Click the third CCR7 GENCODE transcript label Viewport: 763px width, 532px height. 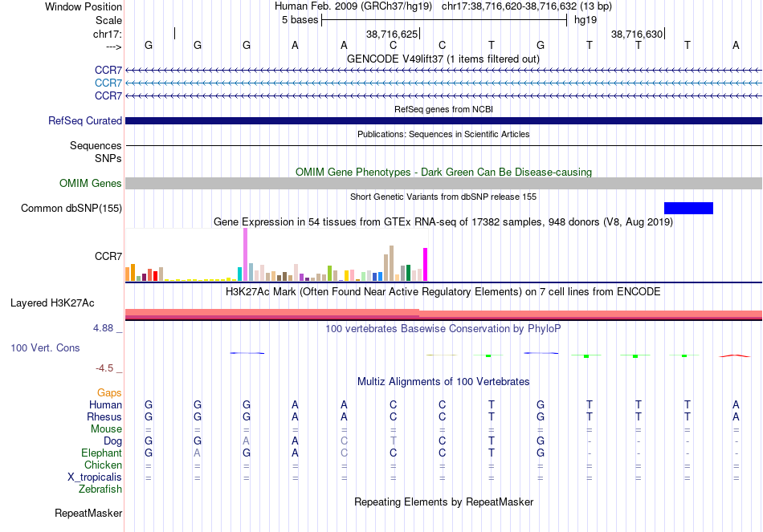click(x=108, y=95)
